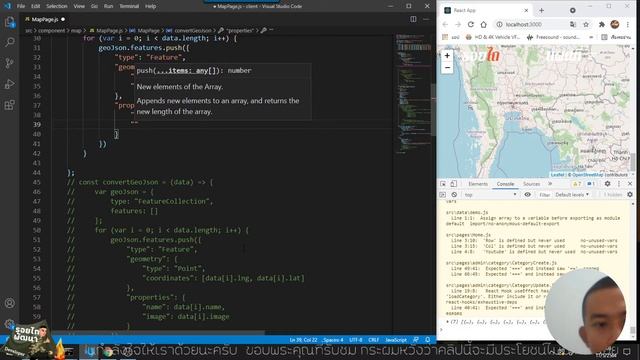640x360 pixels.
Task: Open the File menu in VS Code
Action: (x=21, y=6)
